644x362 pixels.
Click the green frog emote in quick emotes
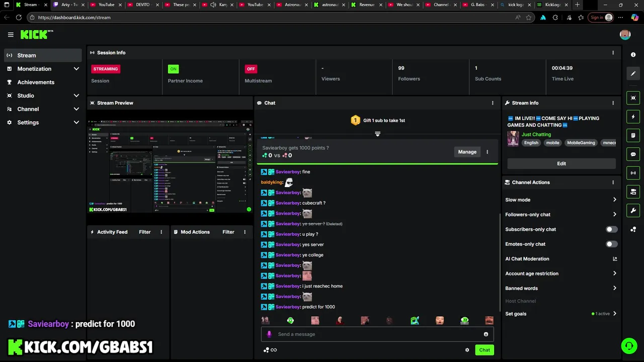pyautogui.click(x=290, y=320)
